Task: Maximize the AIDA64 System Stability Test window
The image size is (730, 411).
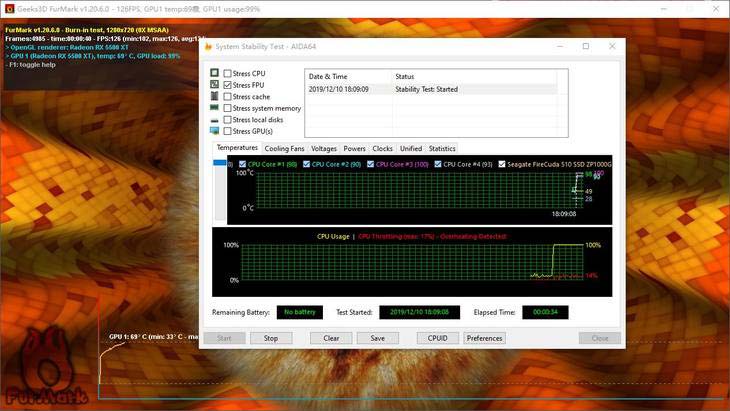Action: click(586, 46)
